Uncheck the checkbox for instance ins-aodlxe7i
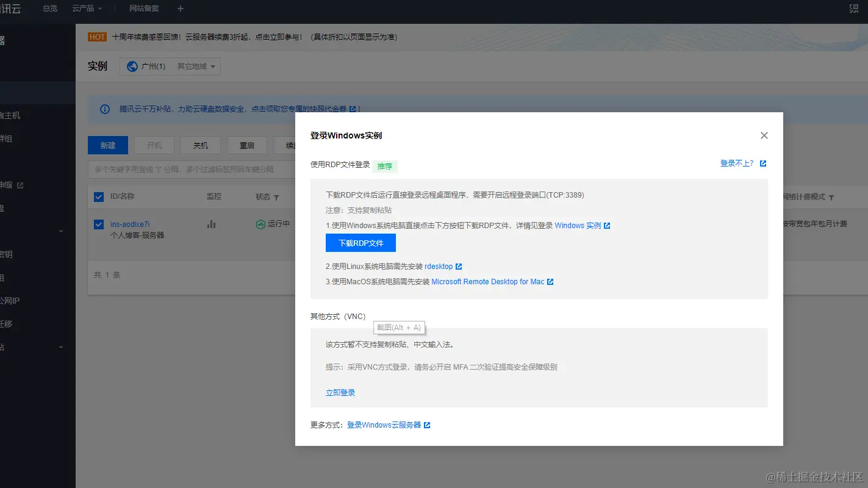The image size is (868, 488). click(x=99, y=224)
